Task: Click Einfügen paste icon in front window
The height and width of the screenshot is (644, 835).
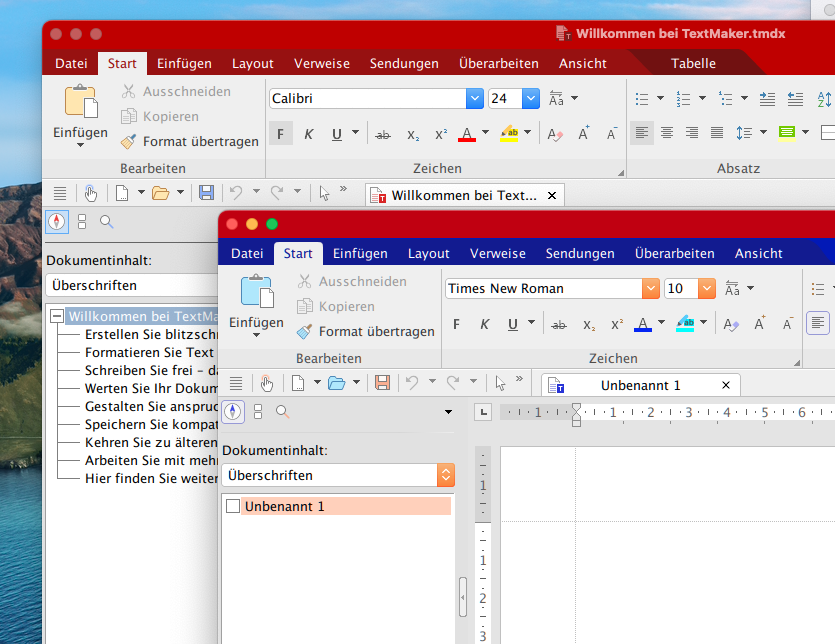Action: tap(257, 291)
